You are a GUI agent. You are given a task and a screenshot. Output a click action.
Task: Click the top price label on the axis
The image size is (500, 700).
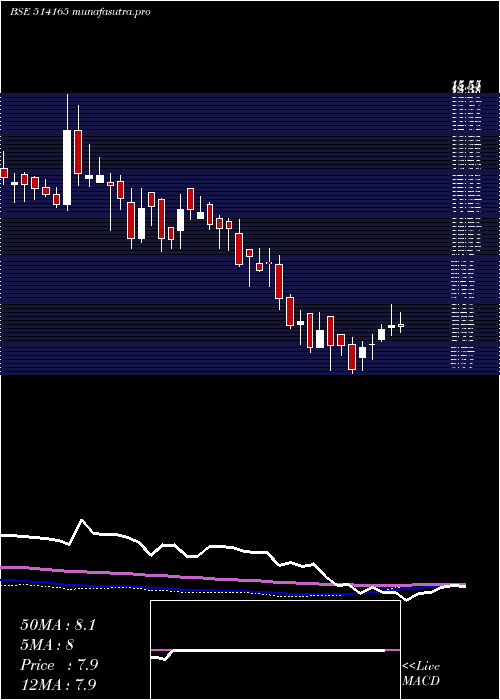point(466,84)
